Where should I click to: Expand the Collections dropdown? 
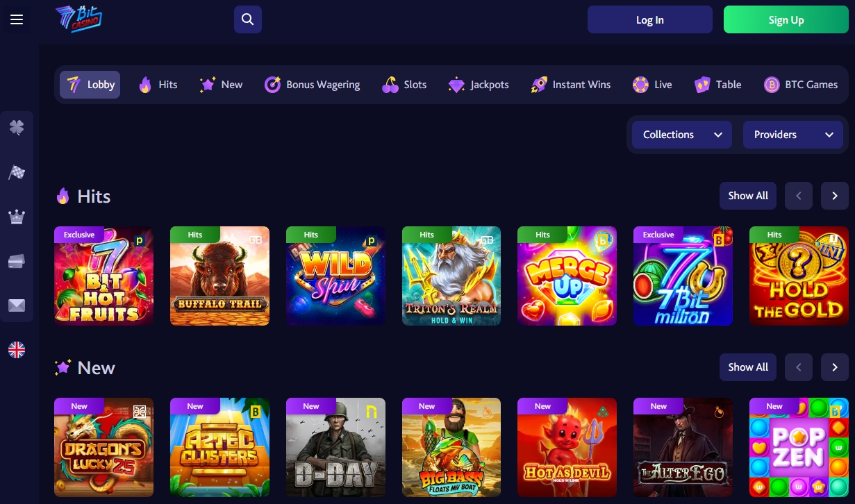tap(682, 135)
